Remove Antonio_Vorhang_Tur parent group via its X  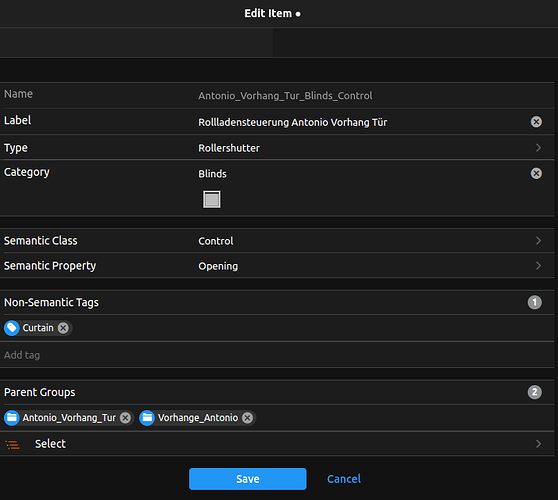125,418
